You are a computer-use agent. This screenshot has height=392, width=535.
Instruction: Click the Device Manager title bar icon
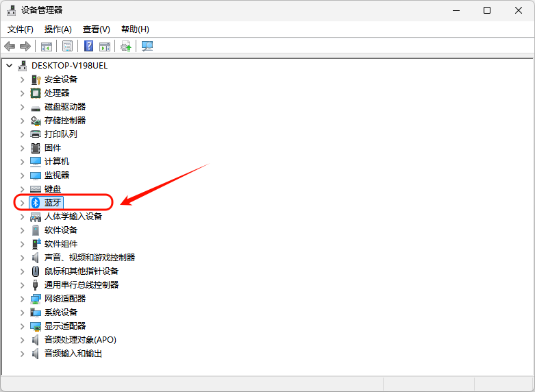(x=11, y=10)
